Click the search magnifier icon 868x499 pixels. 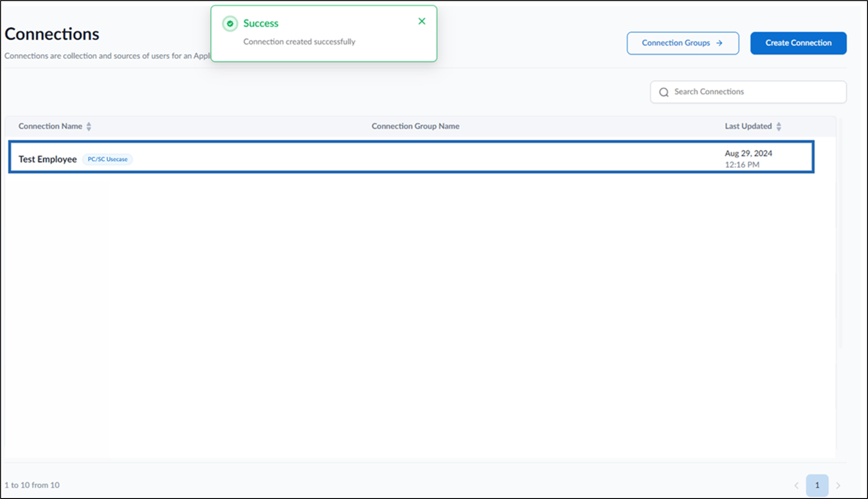[664, 92]
